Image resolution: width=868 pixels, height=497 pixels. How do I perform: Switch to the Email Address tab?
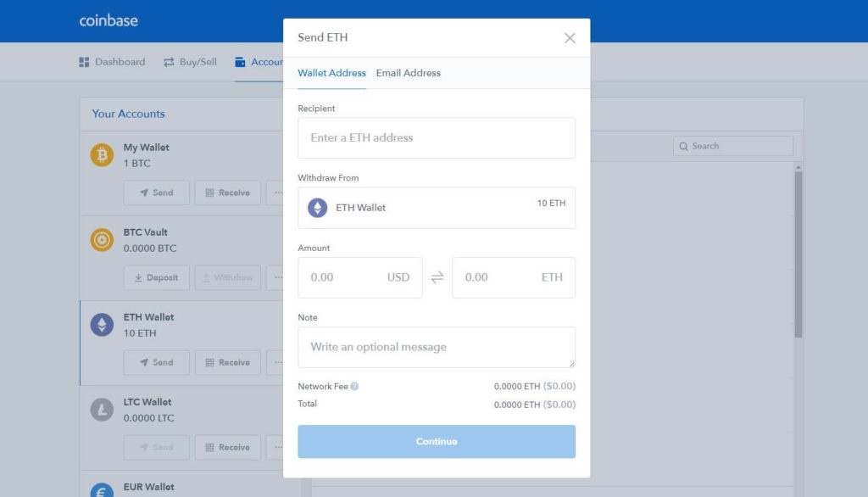pos(409,73)
